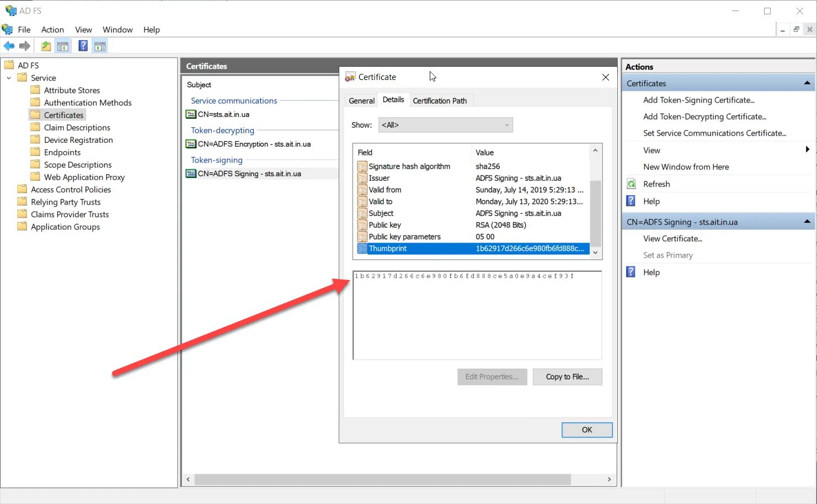Open Scope Descriptions node

[78, 165]
